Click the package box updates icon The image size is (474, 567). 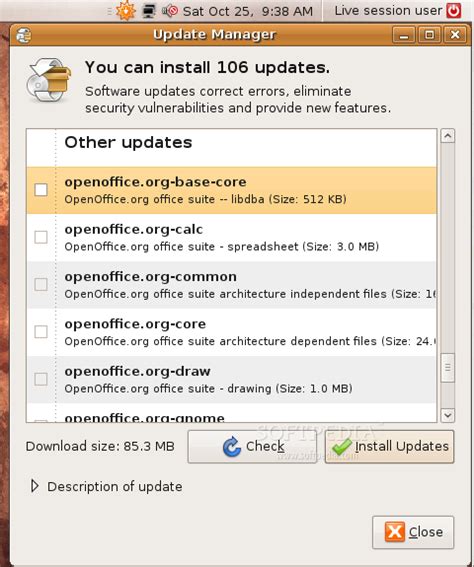(48, 80)
